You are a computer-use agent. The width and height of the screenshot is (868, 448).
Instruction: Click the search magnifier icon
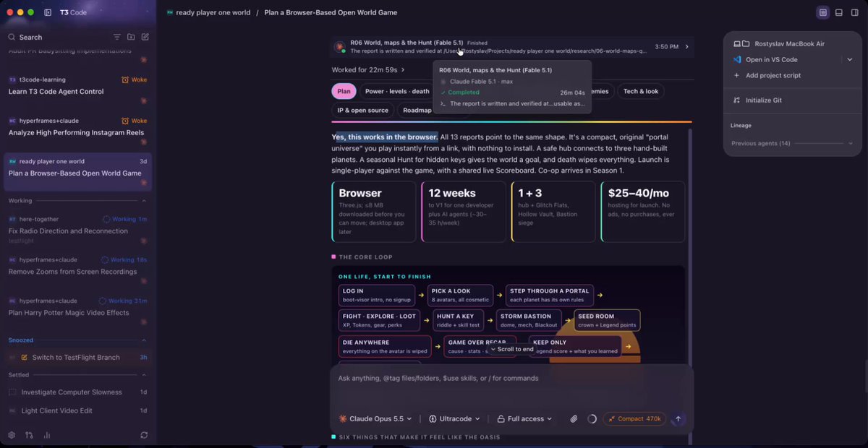click(12, 37)
